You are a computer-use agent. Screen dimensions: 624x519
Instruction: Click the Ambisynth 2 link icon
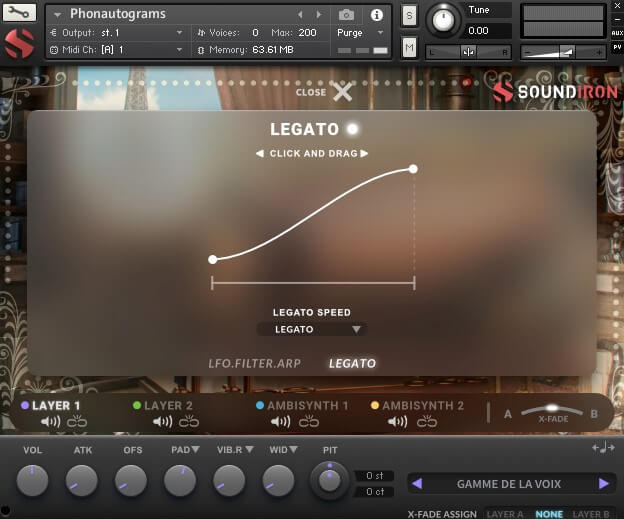(427, 421)
